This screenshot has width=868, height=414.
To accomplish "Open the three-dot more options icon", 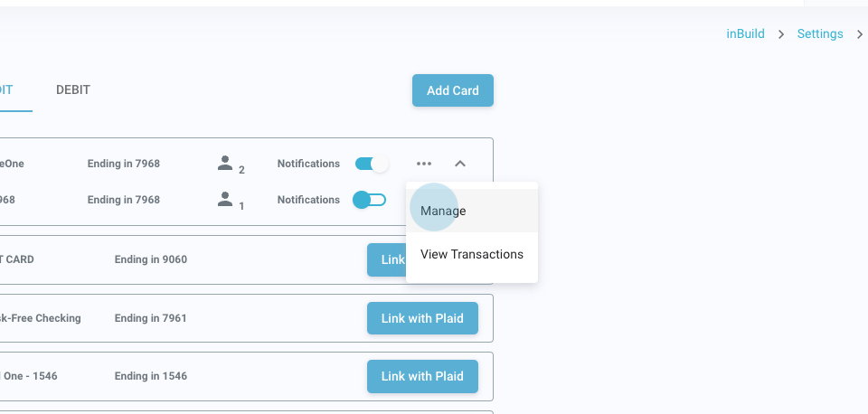I will (x=424, y=164).
